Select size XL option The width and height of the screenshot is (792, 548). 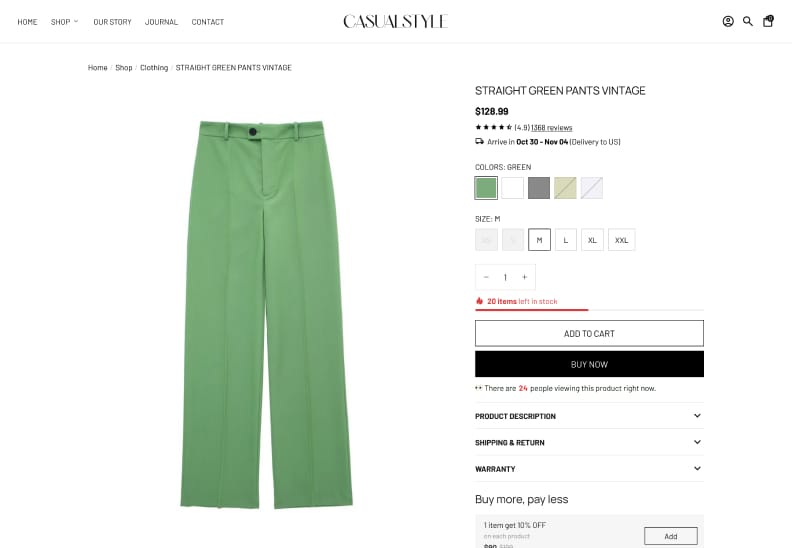click(592, 240)
